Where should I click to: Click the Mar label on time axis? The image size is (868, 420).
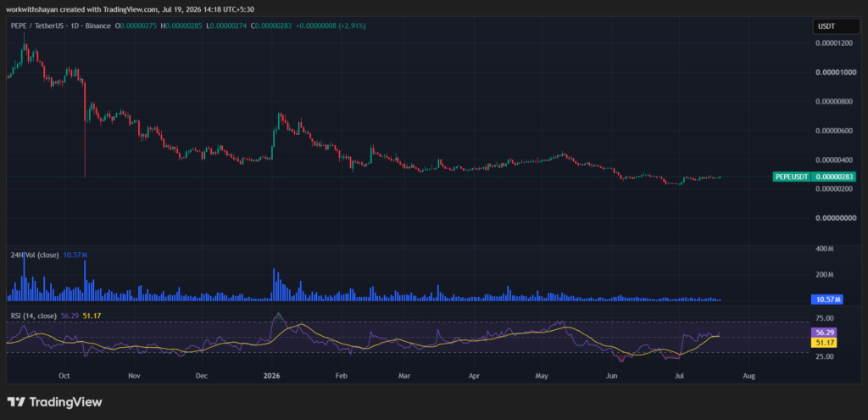pyautogui.click(x=404, y=376)
